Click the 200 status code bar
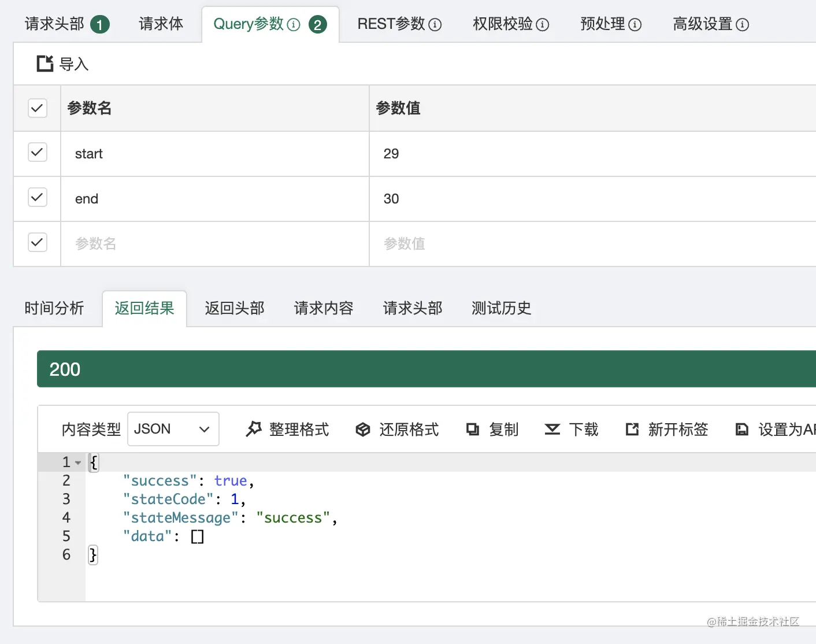Screen dimensions: 816x644 click(426, 369)
